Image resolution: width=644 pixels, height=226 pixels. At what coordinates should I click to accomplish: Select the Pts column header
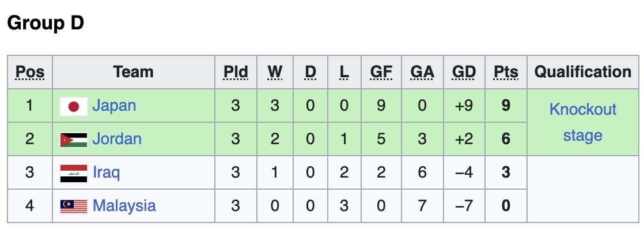tap(506, 72)
